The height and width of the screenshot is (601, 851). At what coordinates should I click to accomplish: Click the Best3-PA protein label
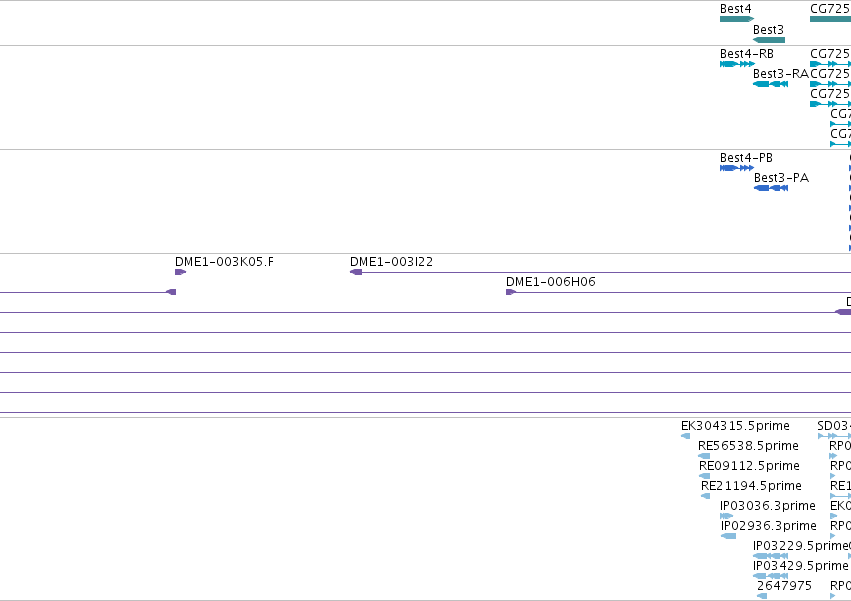tap(782, 178)
